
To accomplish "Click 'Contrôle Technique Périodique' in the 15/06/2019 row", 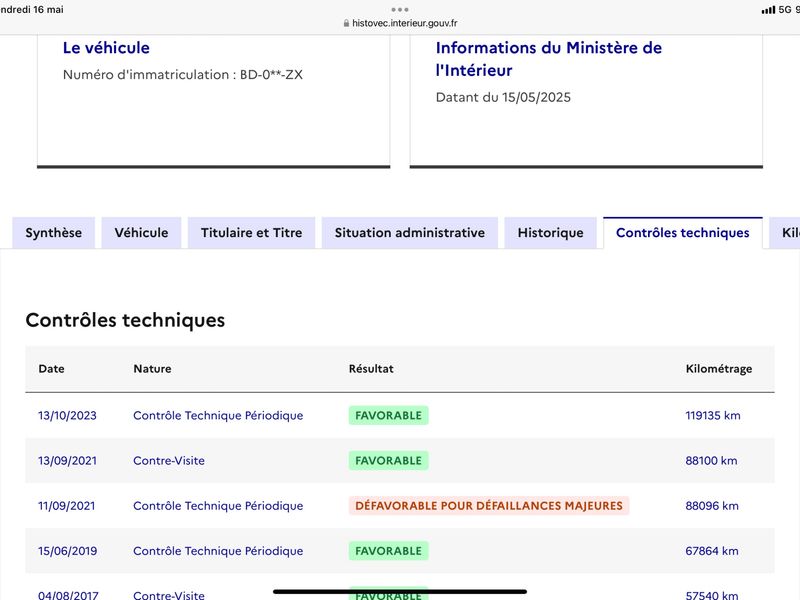I will coord(218,551).
